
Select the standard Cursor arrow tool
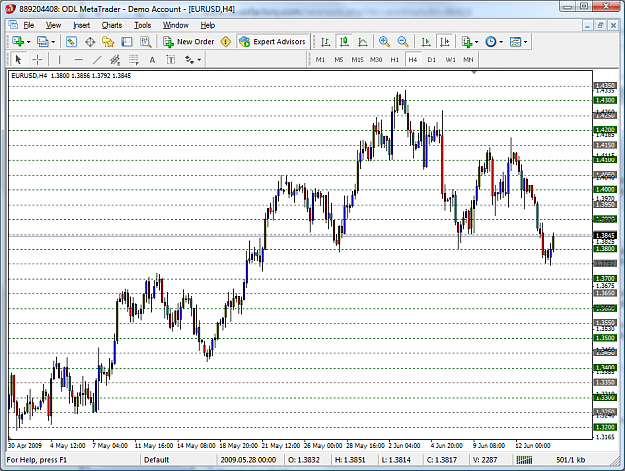(x=18, y=60)
